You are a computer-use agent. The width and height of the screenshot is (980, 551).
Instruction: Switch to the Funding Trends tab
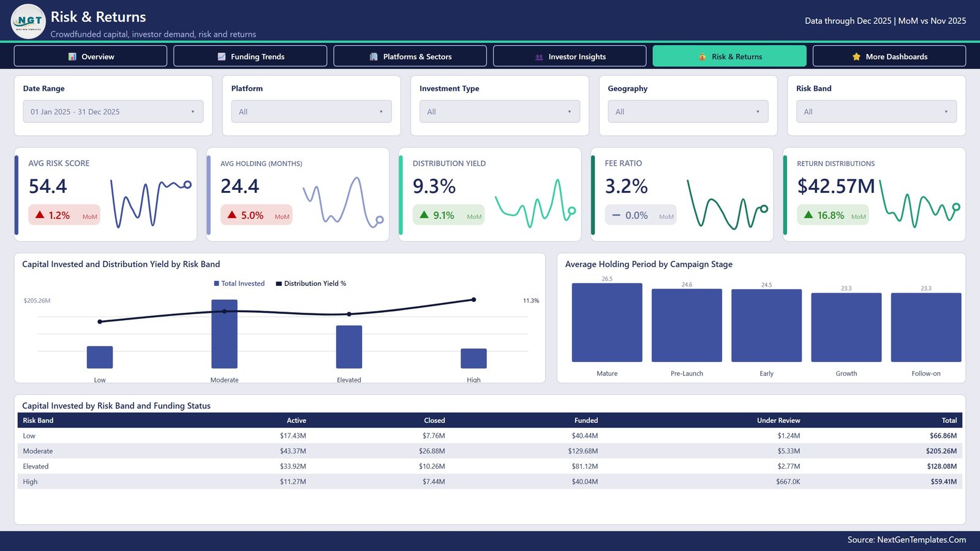[250, 56]
